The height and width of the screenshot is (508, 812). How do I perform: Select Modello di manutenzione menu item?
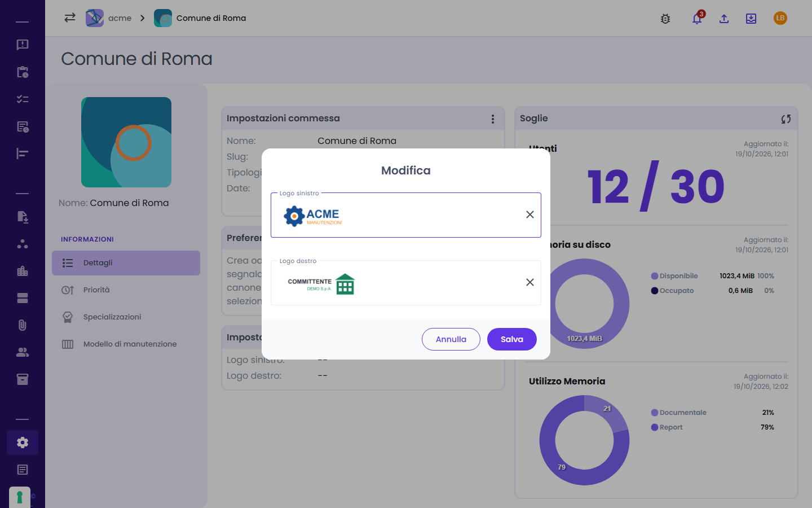click(126, 344)
